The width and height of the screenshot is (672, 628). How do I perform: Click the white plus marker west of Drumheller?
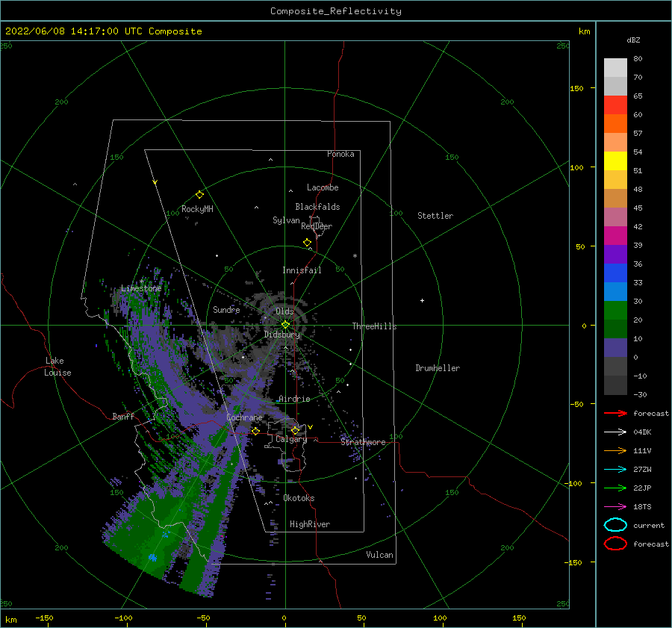(x=422, y=300)
